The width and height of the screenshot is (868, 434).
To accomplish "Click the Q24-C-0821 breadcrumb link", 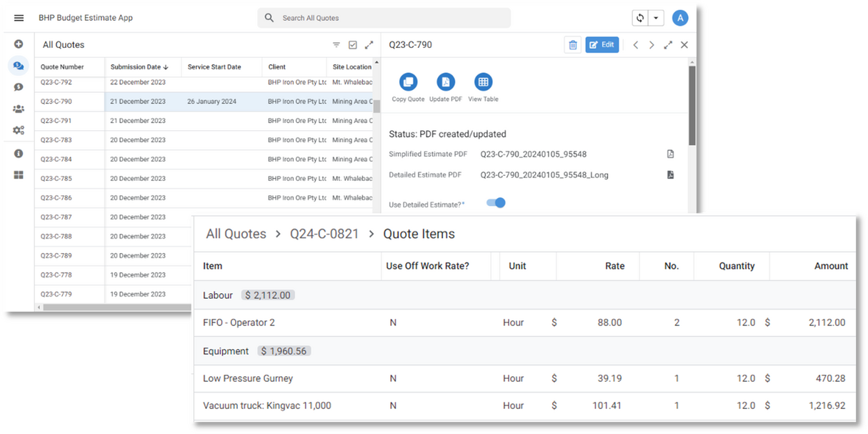I will (324, 234).
